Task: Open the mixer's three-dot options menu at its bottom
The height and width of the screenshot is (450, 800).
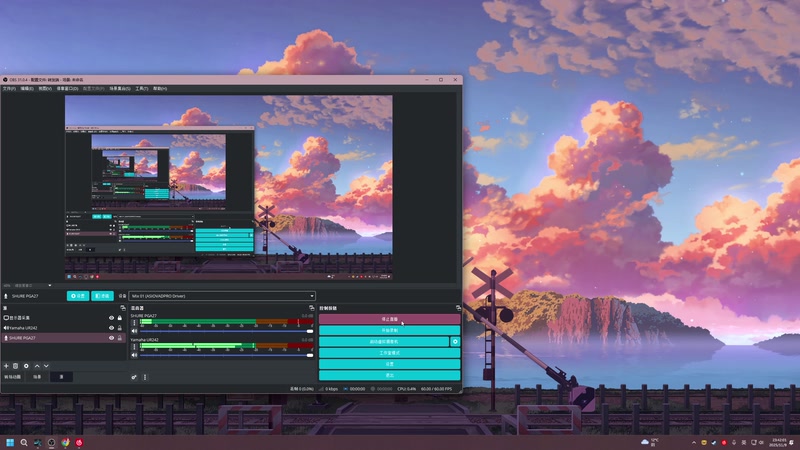Action: click(145, 377)
